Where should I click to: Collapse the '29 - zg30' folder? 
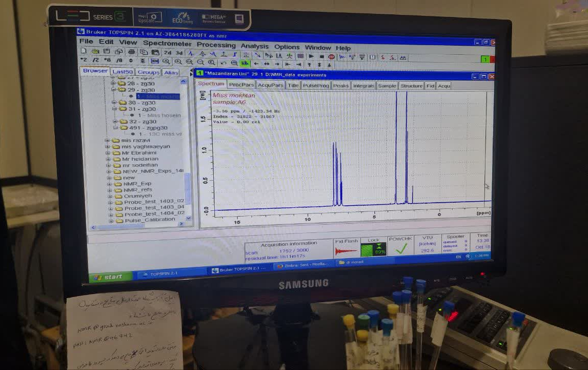[113, 90]
